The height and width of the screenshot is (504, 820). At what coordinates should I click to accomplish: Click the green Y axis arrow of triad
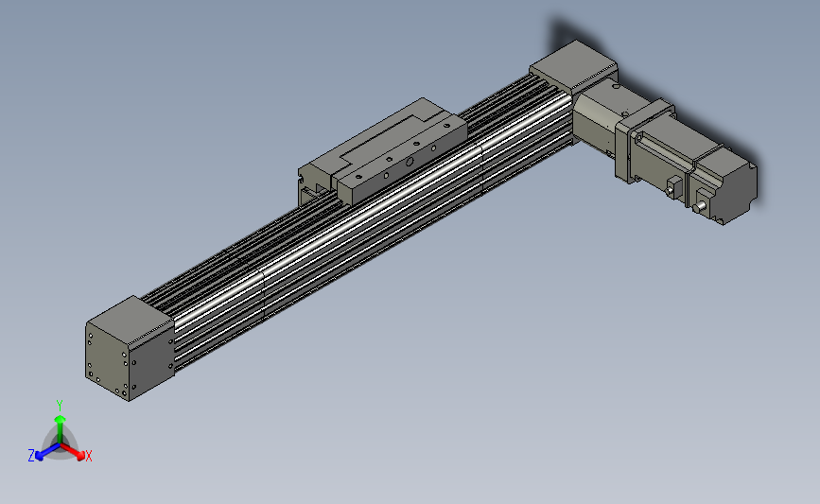pyautogui.click(x=60, y=428)
